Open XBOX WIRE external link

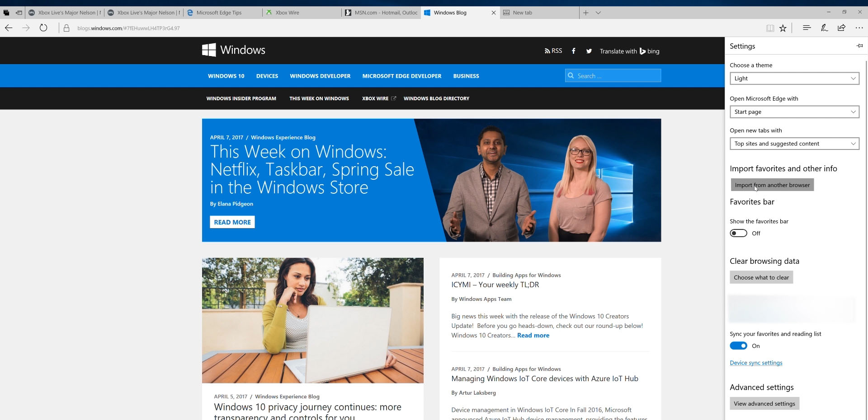click(379, 98)
